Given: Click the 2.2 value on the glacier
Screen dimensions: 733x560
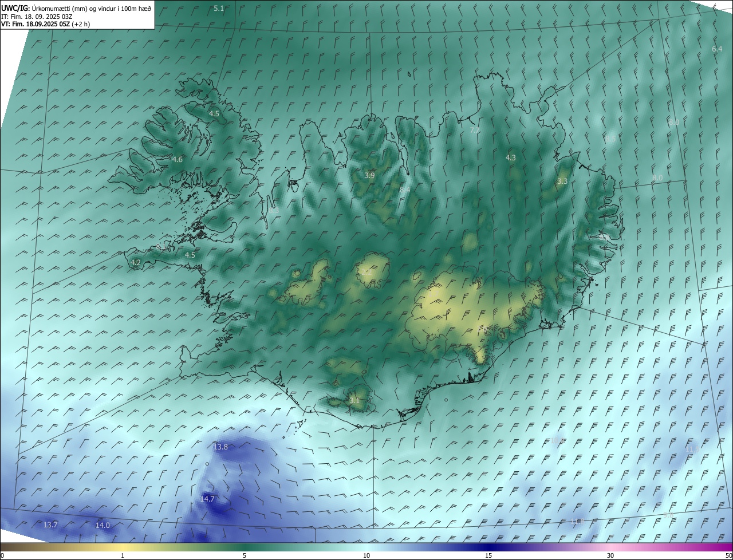Looking at the screenshot, I should tap(367, 273).
